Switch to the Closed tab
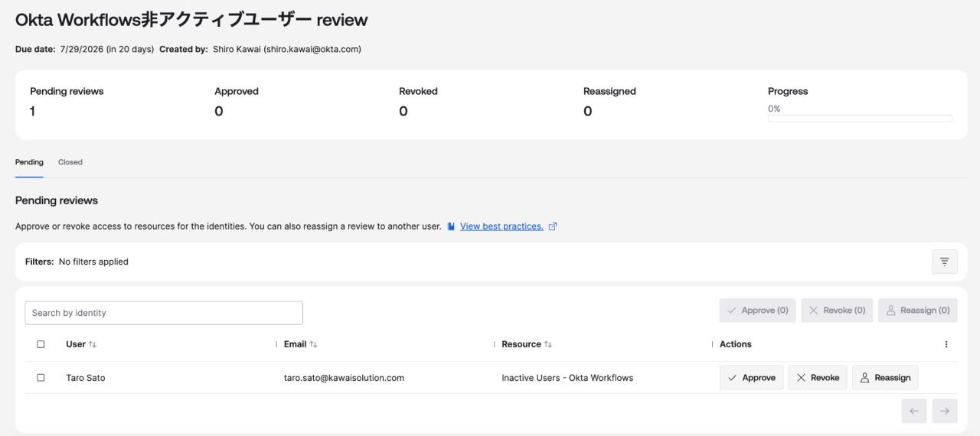The height and width of the screenshot is (436, 980). (x=70, y=162)
